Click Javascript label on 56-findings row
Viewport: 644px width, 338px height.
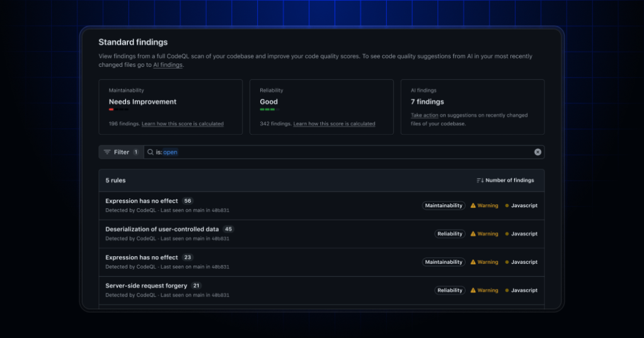524,206
